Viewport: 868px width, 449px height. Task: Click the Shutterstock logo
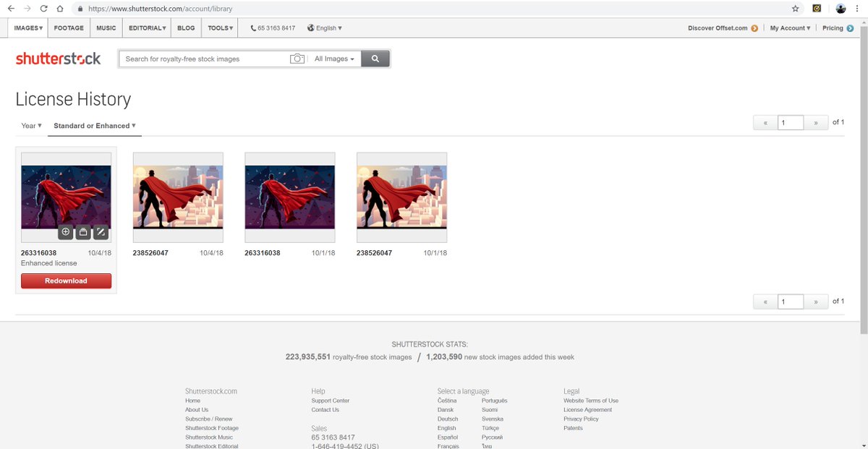[x=59, y=59]
